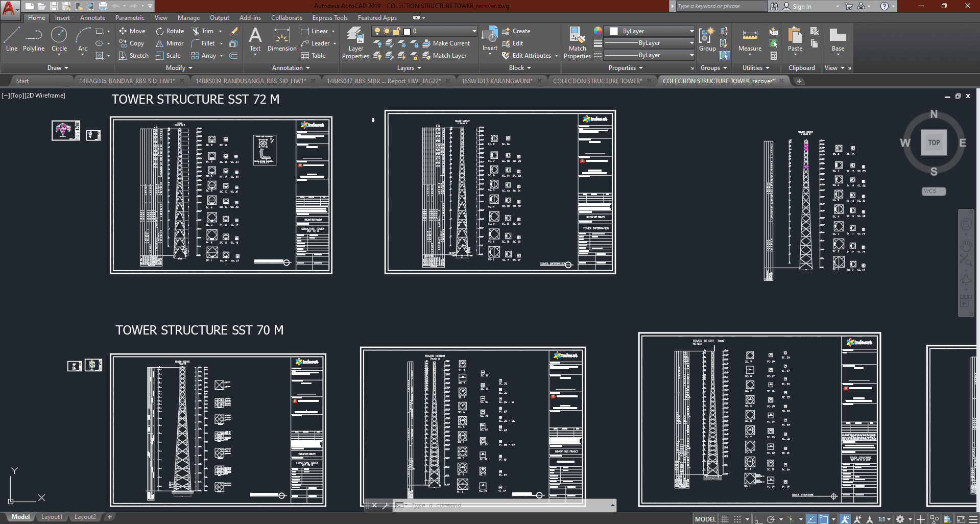The width and height of the screenshot is (980, 524).
Task: Expand the Draw panel options
Action: (x=58, y=68)
